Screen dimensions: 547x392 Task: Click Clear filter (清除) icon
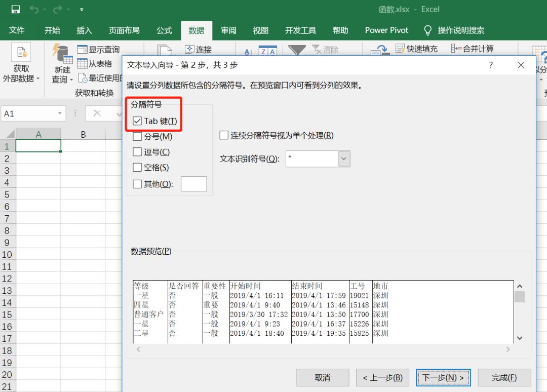pos(317,49)
